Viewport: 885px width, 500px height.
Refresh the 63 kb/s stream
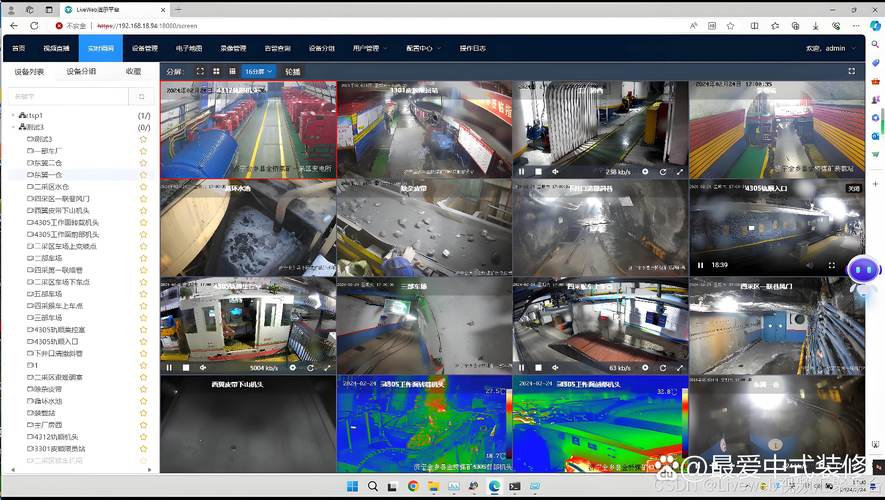tap(663, 367)
